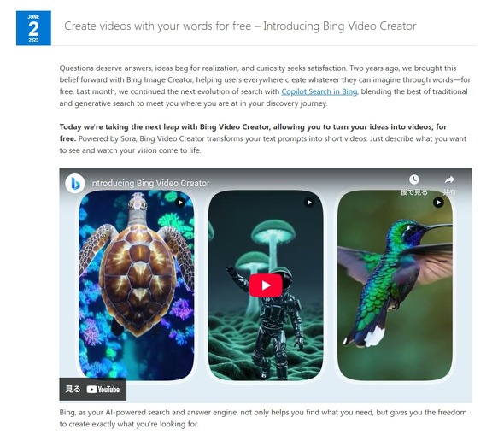Image resolution: width=504 pixels, height=435 pixels.
Task: Click the closing paragraph about AI-powered search
Action: click(263, 418)
